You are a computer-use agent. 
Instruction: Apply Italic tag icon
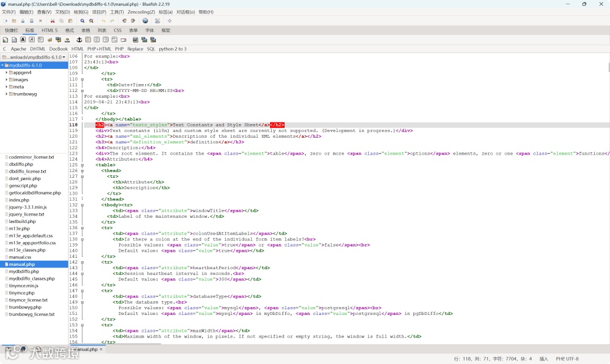[32, 40]
